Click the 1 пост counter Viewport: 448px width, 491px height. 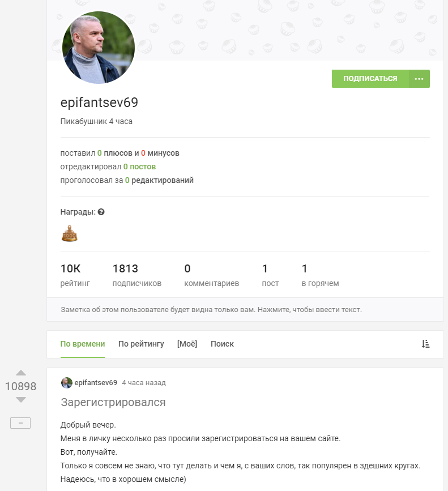click(270, 275)
